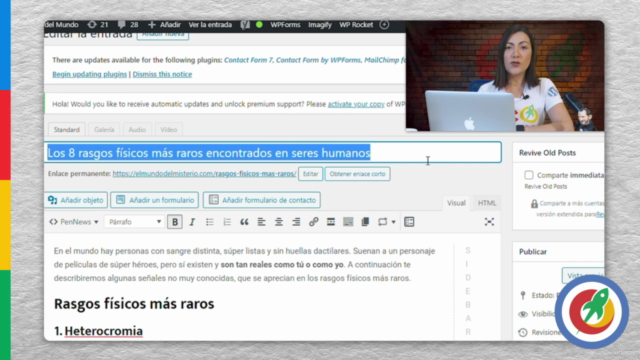
Task: Insert a bulleted list
Action: 209,222
